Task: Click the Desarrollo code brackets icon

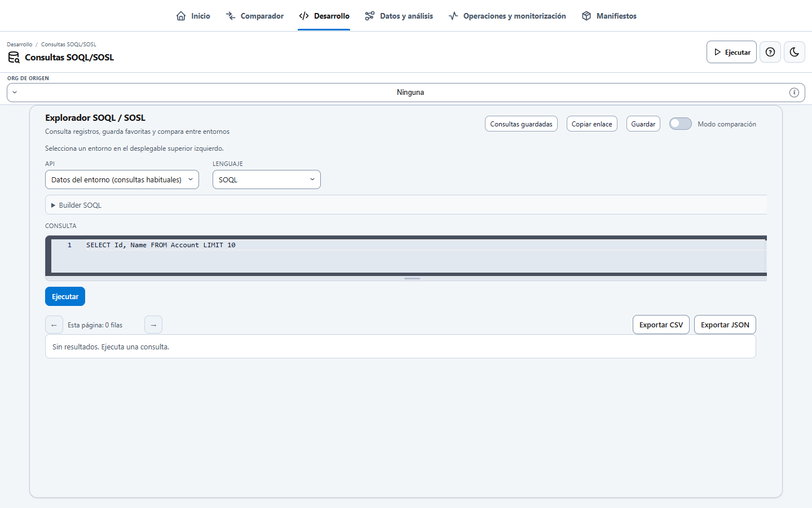Action: [304, 16]
